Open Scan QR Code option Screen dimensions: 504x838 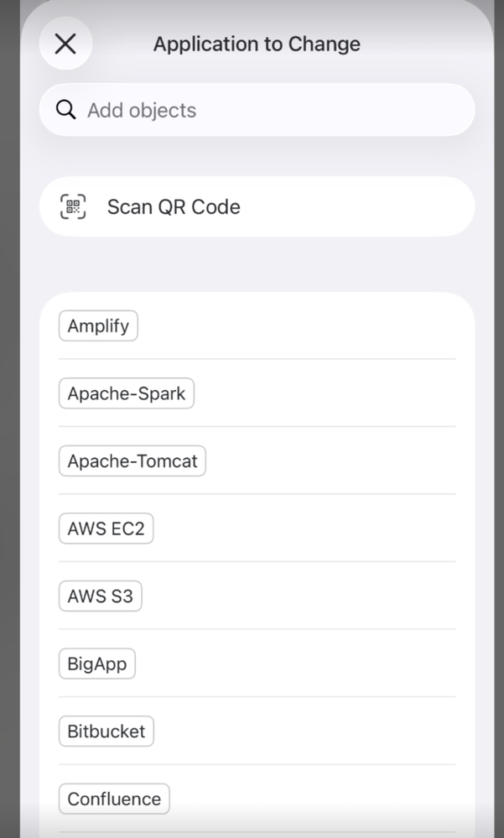pos(257,207)
